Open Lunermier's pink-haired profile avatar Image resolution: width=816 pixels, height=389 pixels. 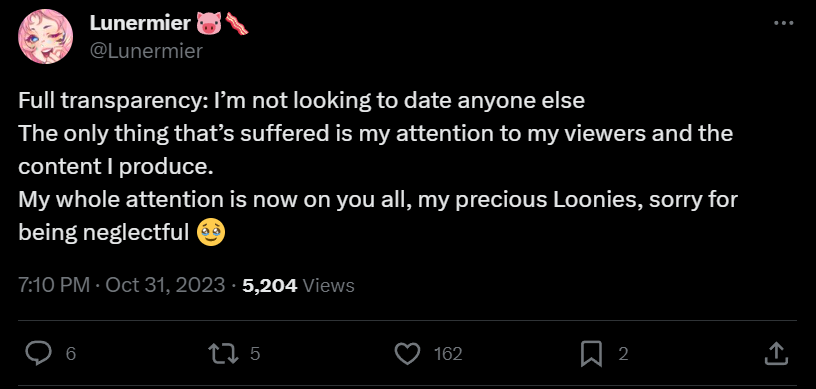(x=45, y=36)
